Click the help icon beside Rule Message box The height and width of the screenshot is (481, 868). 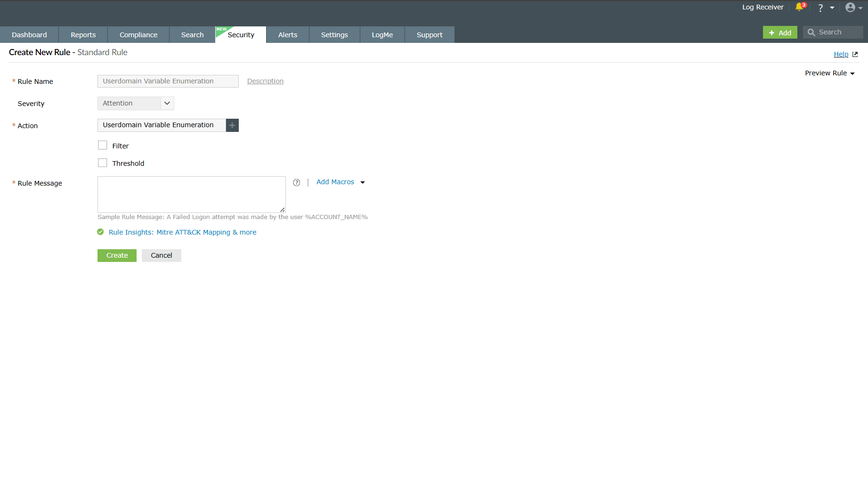pos(296,182)
